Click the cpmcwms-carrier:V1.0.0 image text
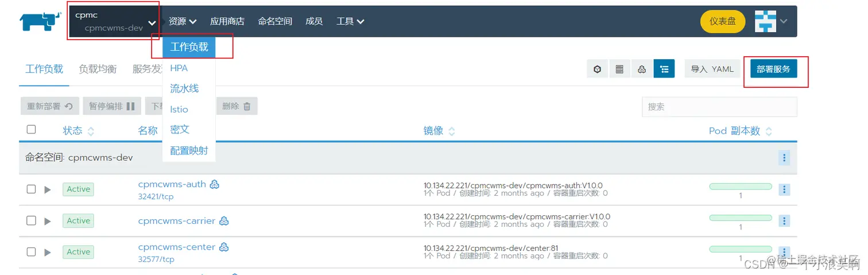 pos(517,216)
